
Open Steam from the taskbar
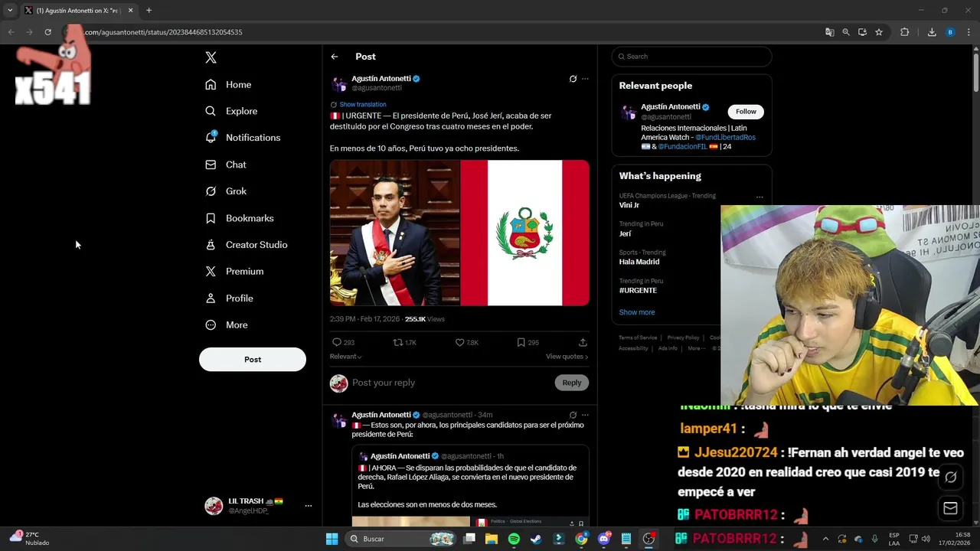click(536, 539)
